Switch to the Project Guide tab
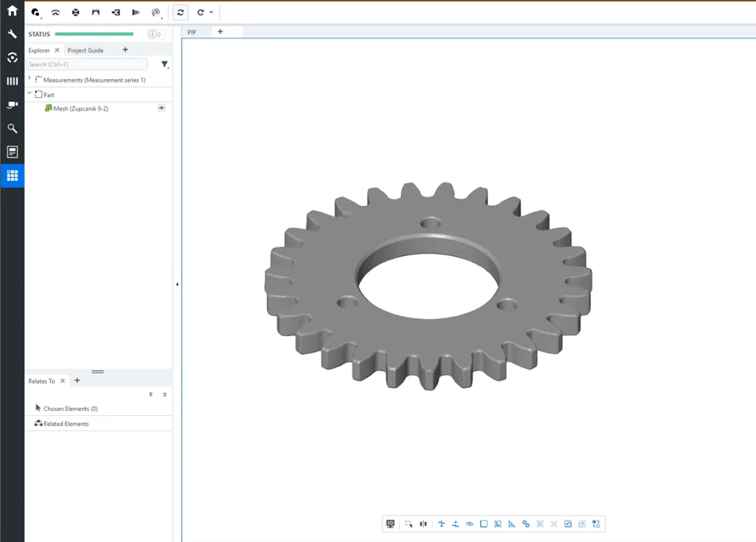 point(85,50)
